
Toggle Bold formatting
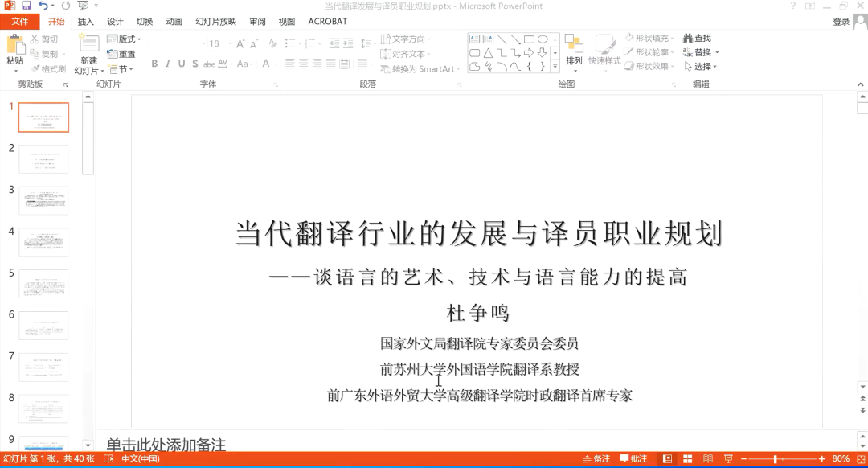pos(154,64)
